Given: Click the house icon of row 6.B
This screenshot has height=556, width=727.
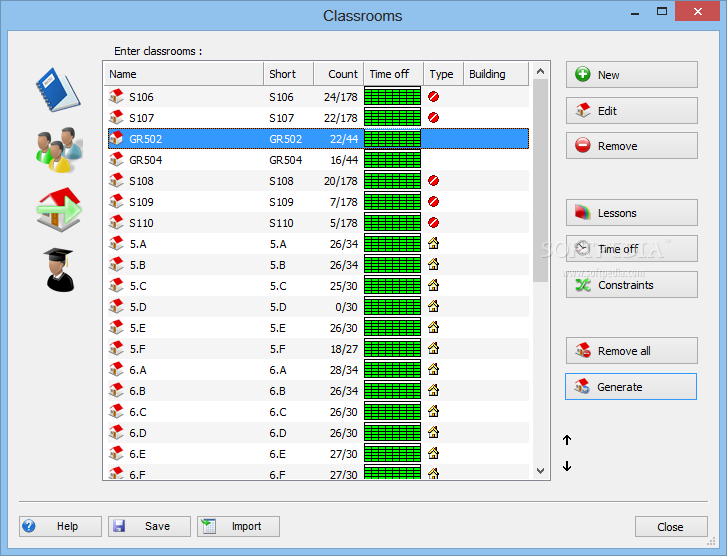Looking at the screenshot, I should coord(116,390).
